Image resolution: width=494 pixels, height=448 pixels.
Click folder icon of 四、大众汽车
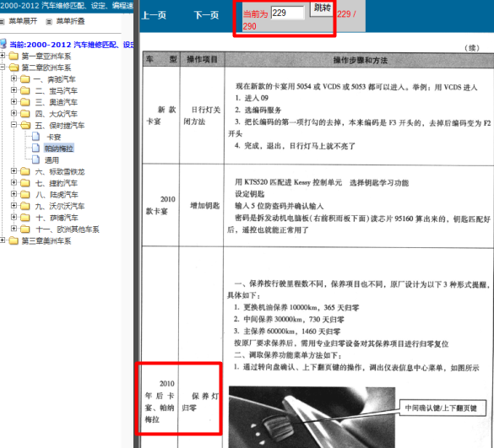click(24, 114)
